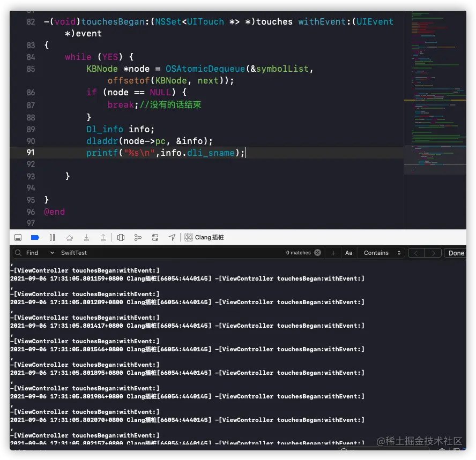Click console log line timestamped 05.801159
The height and width of the screenshot is (460, 476).
point(187,278)
